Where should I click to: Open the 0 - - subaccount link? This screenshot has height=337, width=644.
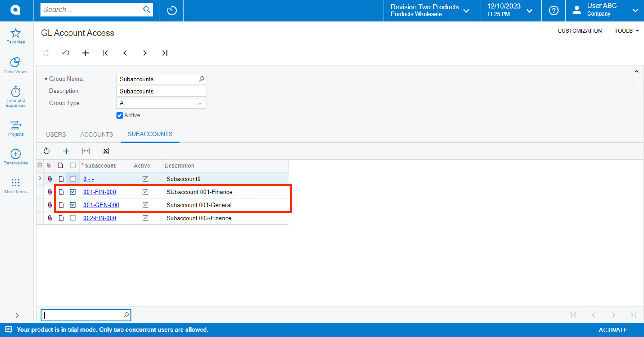point(89,179)
